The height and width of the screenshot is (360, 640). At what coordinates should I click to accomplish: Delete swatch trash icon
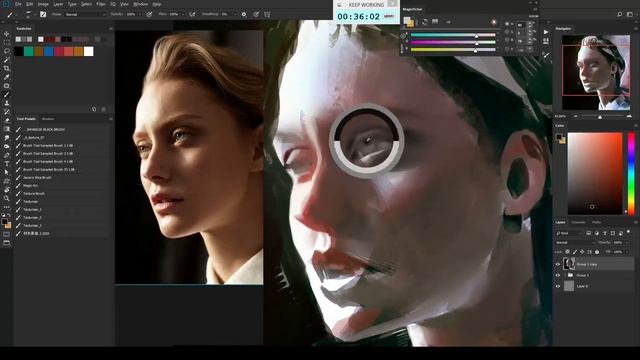tap(103, 109)
